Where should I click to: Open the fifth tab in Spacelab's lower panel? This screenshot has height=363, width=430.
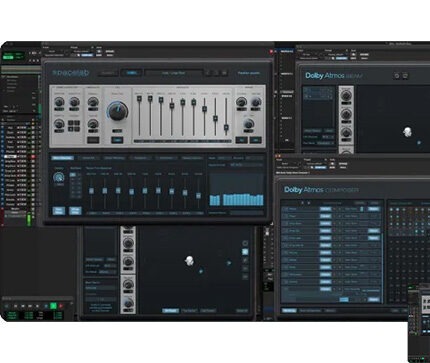pos(166,158)
